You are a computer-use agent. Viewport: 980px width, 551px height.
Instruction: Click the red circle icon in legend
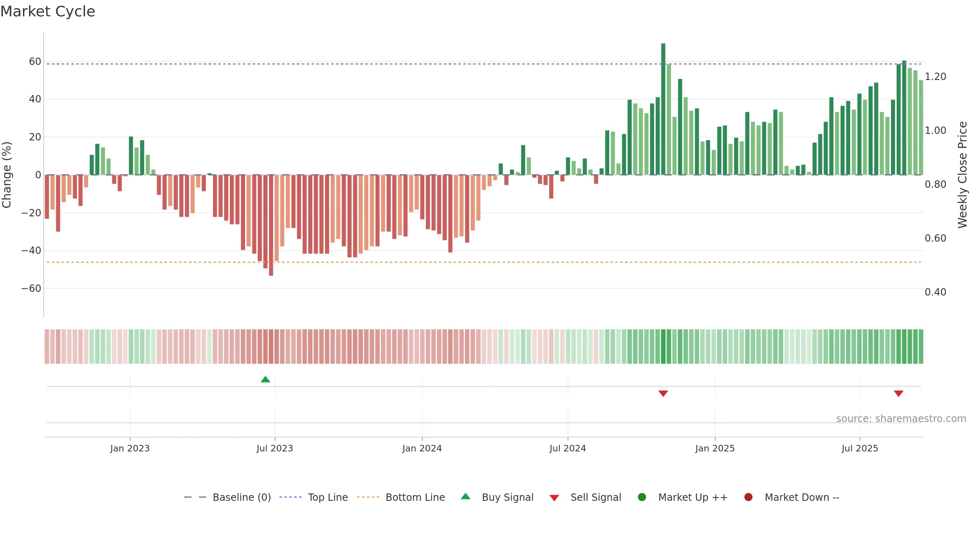(748, 497)
